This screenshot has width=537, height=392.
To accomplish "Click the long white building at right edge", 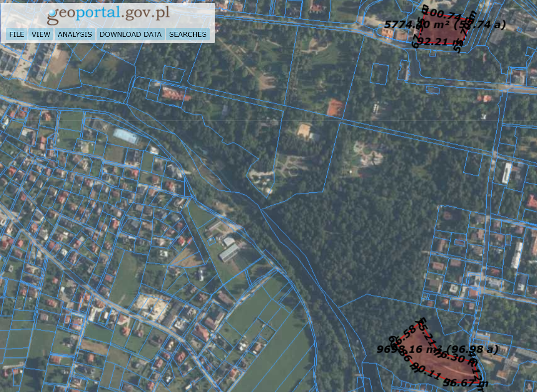I will click(507, 173).
